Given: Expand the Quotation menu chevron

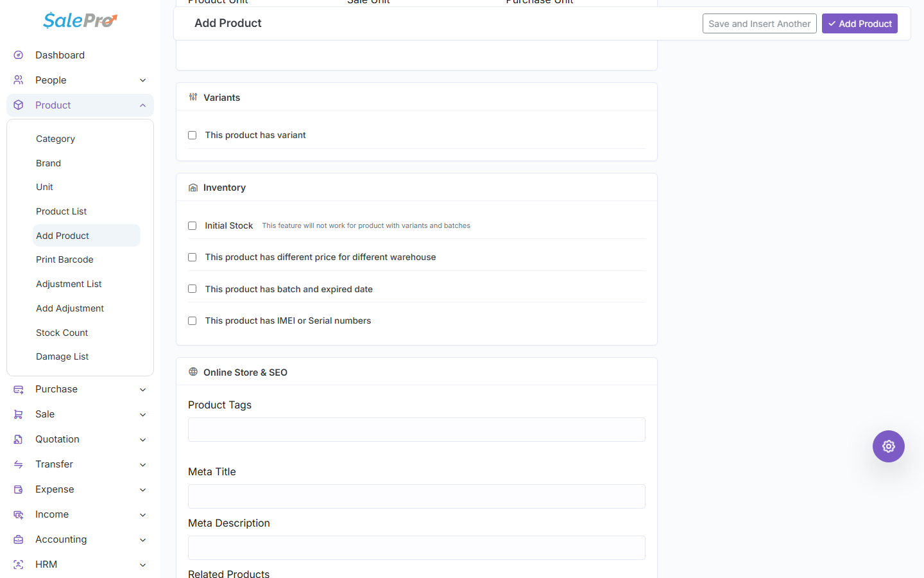Looking at the screenshot, I should tap(143, 440).
